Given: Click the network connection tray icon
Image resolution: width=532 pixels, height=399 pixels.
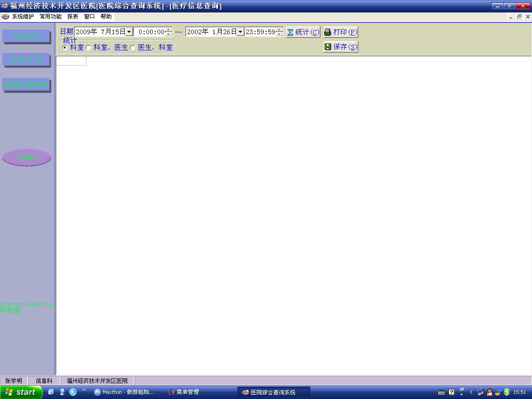Looking at the screenshot, I should point(481,392).
